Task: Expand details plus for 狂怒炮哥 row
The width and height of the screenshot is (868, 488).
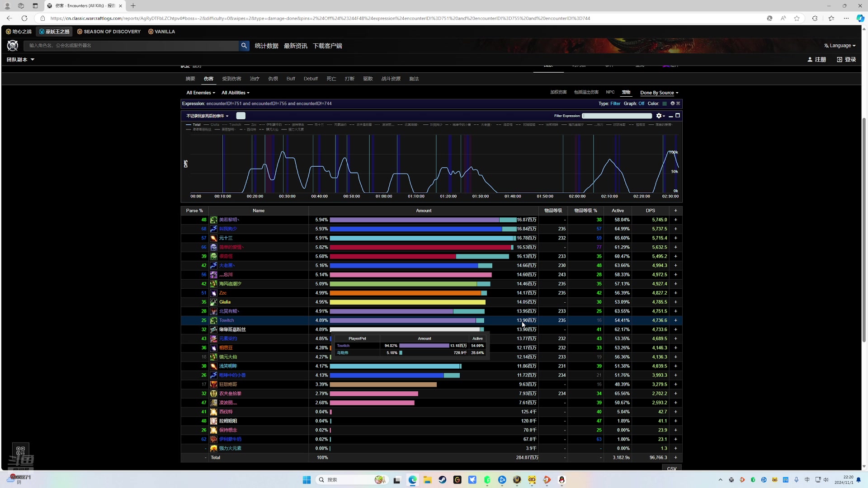Action: pos(676,385)
